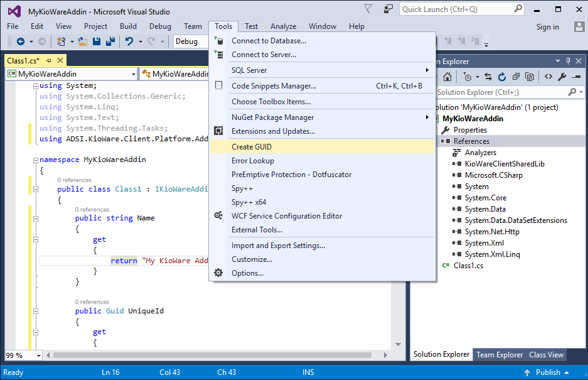The width and height of the screenshot is (588, 380).
Task: Close the Class1.cs editor tab
Action: 60,60
